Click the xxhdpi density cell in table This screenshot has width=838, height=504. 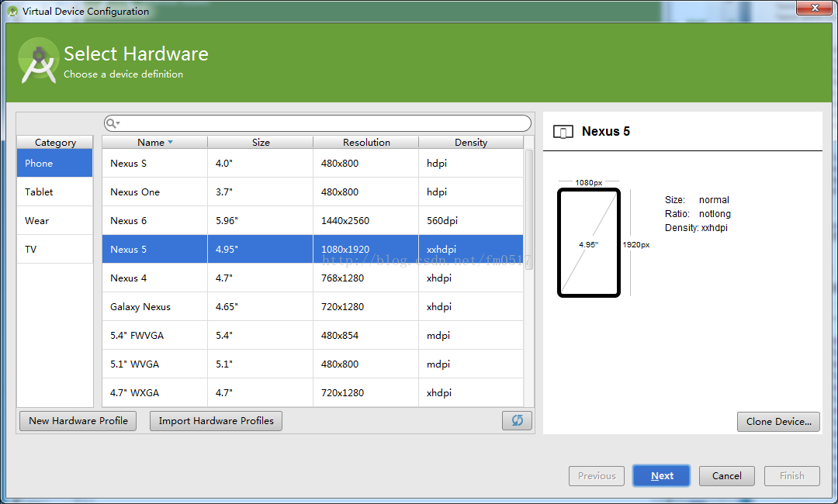(471, 250)
